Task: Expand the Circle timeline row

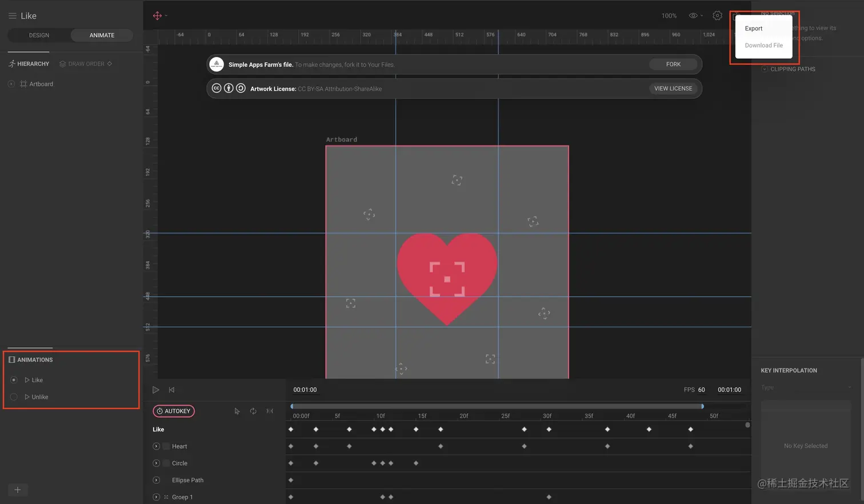Action: click(x=156, y=463)
